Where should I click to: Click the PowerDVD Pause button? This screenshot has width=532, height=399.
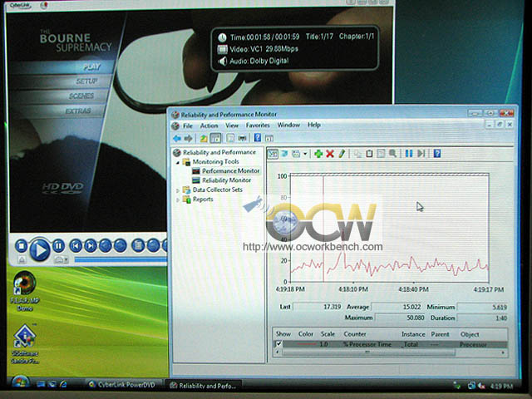(58, 246)
